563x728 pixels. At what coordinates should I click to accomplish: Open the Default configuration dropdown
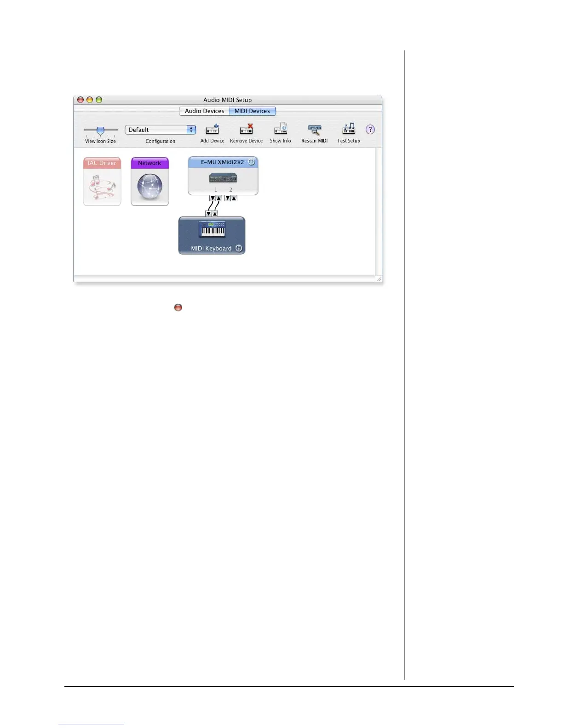tap(161, 130)
